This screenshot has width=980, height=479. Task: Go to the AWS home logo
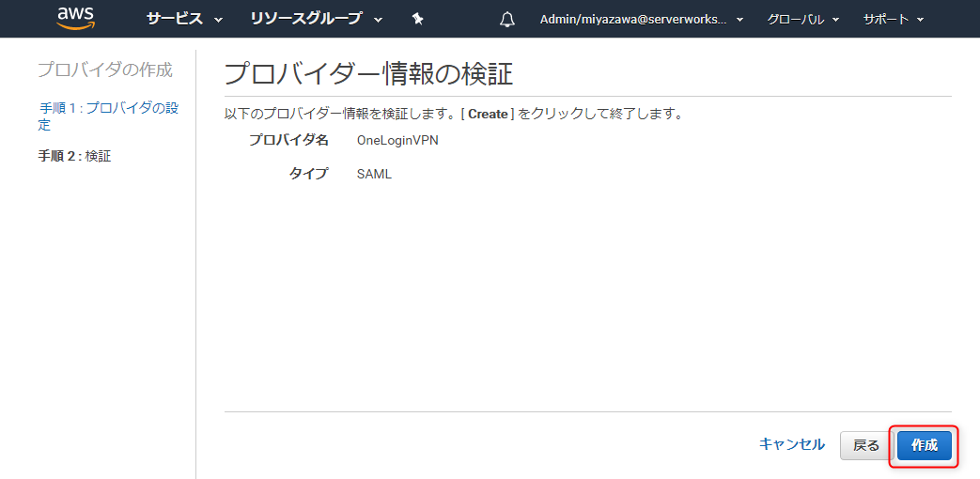click(75, 19)
